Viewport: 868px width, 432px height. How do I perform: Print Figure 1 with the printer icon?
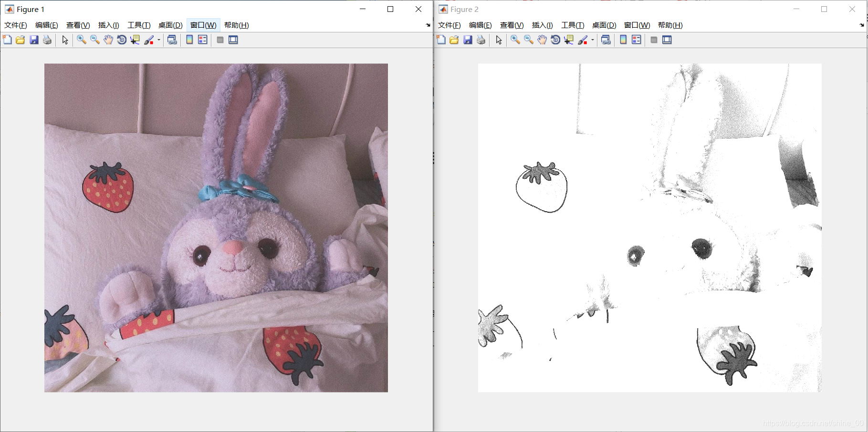pos(47,40)
